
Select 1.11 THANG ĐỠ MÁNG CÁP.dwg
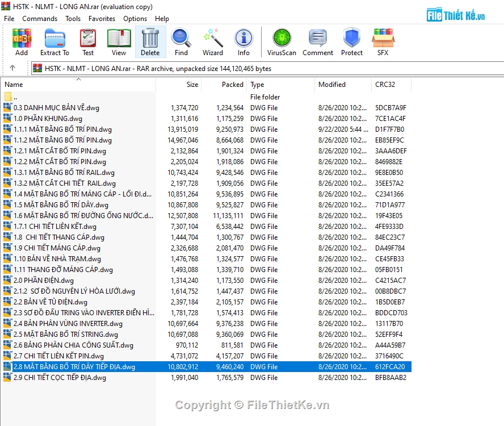[x=64, y=269]
